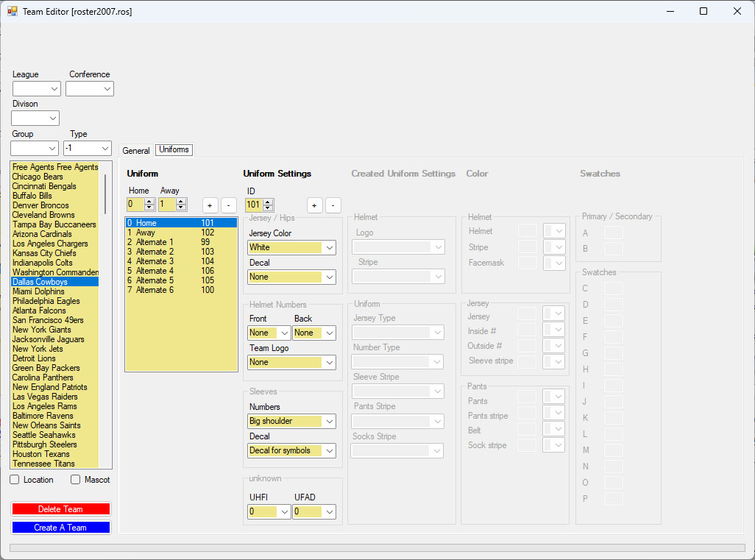
Task: Increment the Home uniform spinner up arrow
Action: click(x=149, y=202)
